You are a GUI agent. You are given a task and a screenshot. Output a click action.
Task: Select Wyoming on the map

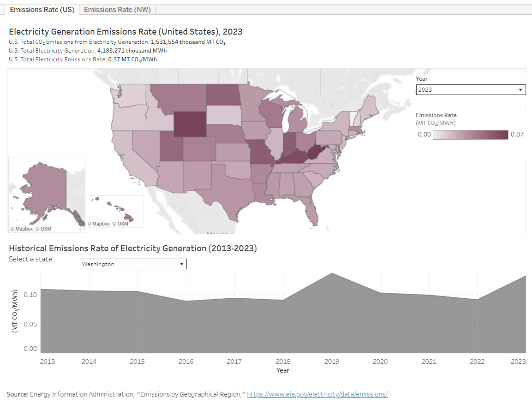point(190,124)
